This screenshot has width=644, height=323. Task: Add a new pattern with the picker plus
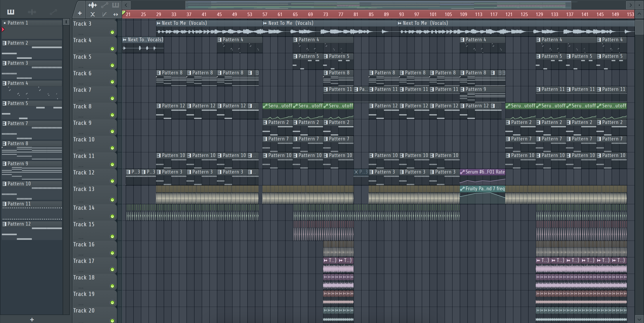(32, 319)
